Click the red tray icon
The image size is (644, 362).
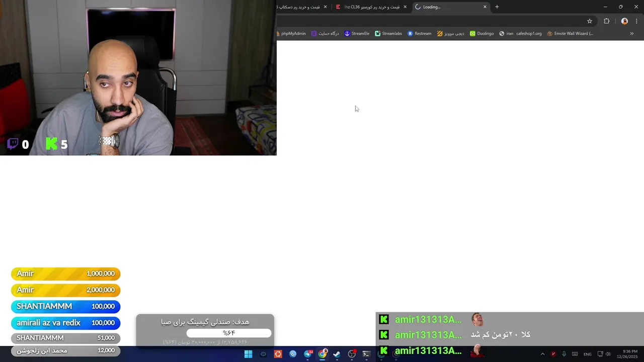point(553,354)
